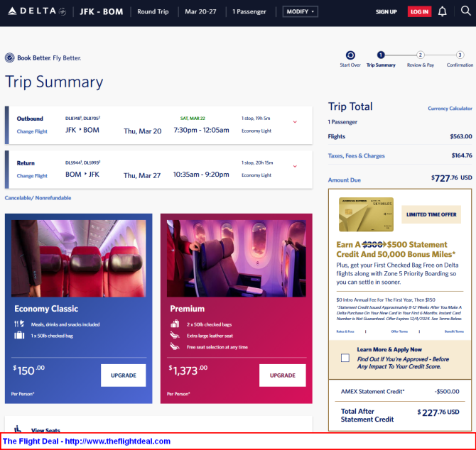Click 1 Passenger in the header
Screen dimensions: 476x450
(249, 12)
